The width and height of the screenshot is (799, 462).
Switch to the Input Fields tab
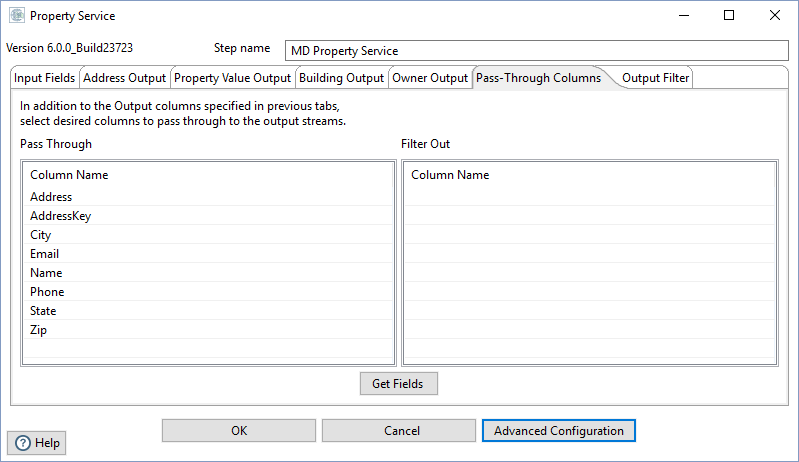point(44,78)
